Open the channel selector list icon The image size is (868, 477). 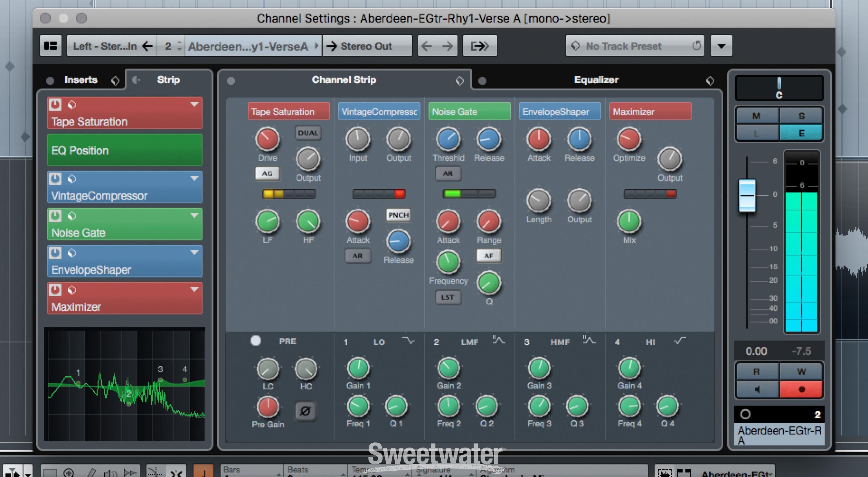pos(51,45)
